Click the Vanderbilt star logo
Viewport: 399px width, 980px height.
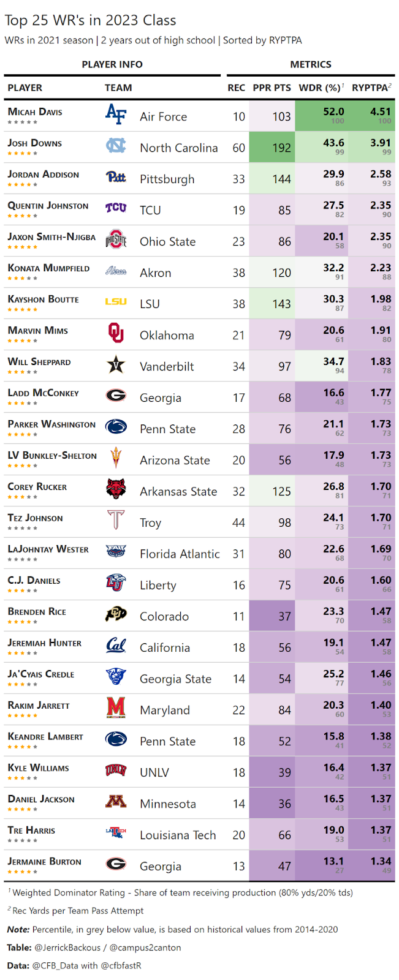(116, 365)
